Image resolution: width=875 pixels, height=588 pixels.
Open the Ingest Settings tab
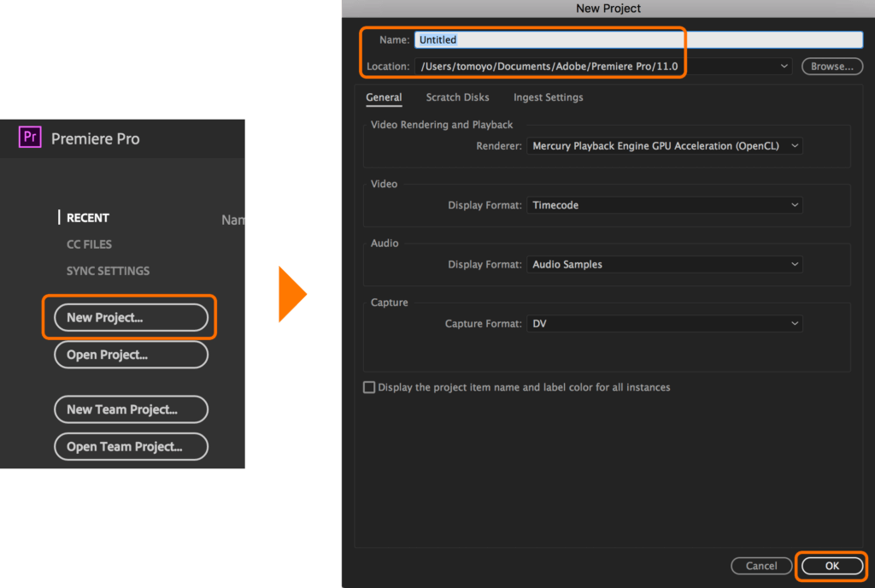click(x=548, y=97)
